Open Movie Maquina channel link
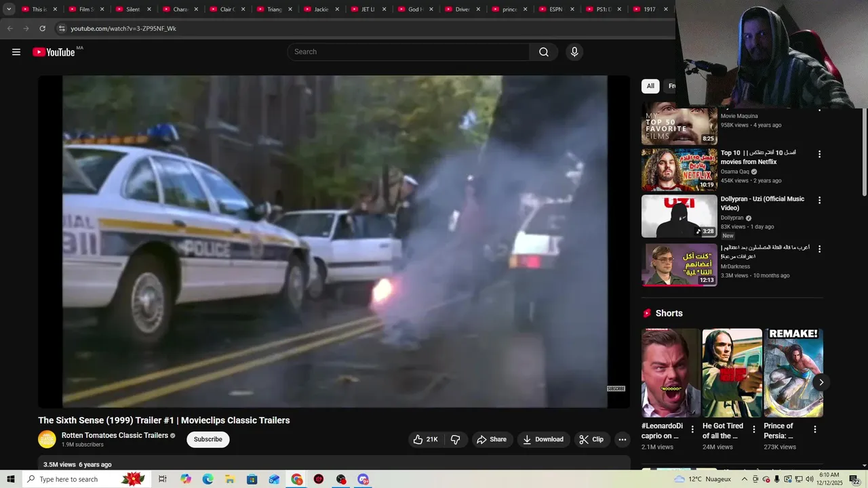The image size is (868, 488). click(739, 116)
